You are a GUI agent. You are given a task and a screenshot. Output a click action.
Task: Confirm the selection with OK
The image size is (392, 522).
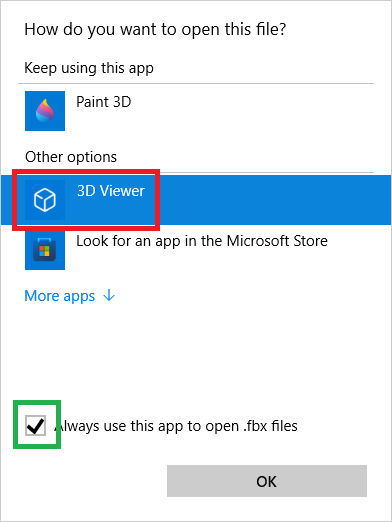(267, 481)
